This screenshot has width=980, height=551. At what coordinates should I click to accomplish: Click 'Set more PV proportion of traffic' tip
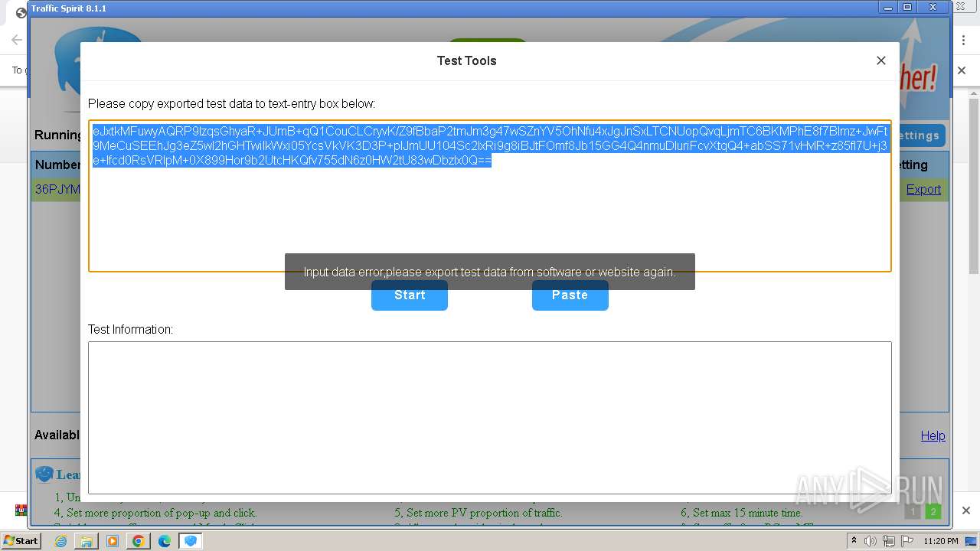[x=479, y=513]
